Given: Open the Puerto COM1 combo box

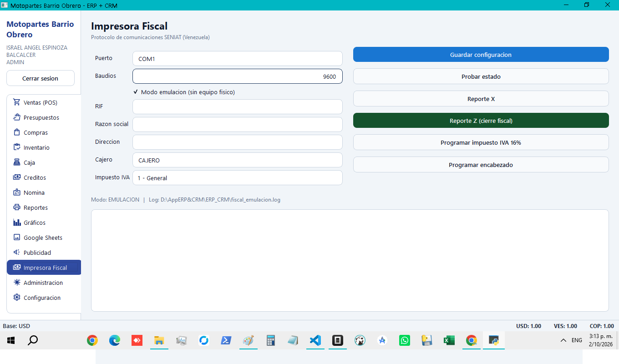Looking at the screenshot, I should [x=238, y=59].
